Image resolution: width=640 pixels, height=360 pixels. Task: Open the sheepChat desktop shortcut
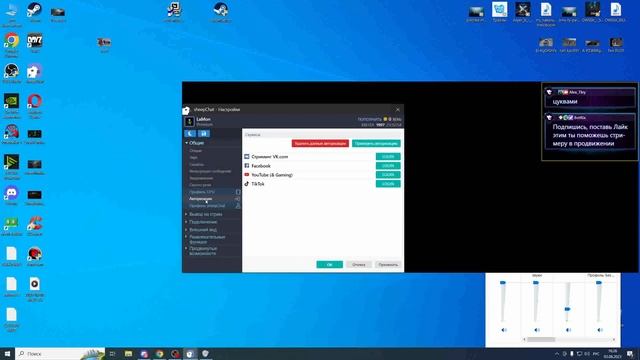tap(35, 73)
